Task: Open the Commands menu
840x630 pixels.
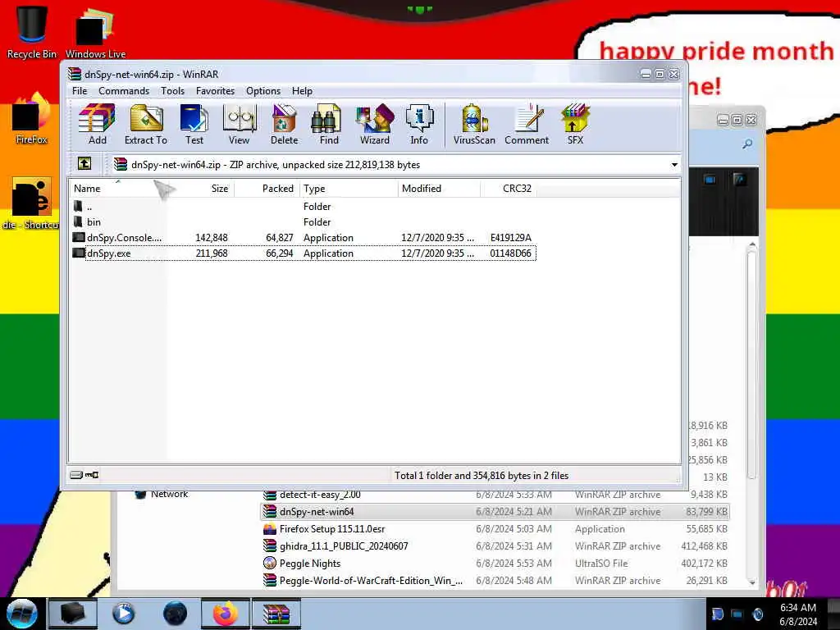Action: tap(124, 91)
